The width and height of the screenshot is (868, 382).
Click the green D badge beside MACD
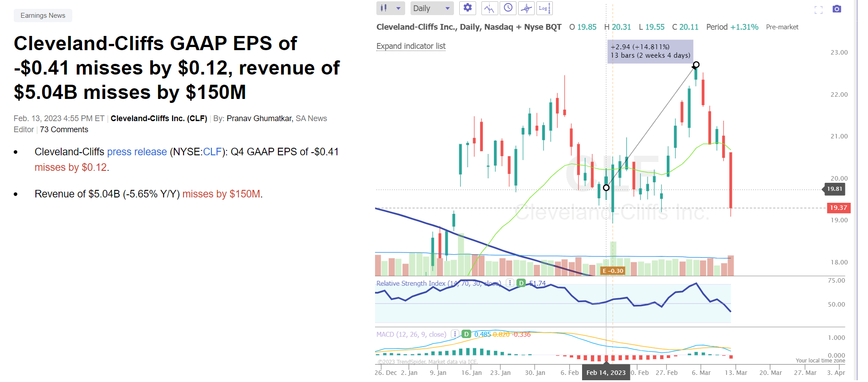(466, 334)
